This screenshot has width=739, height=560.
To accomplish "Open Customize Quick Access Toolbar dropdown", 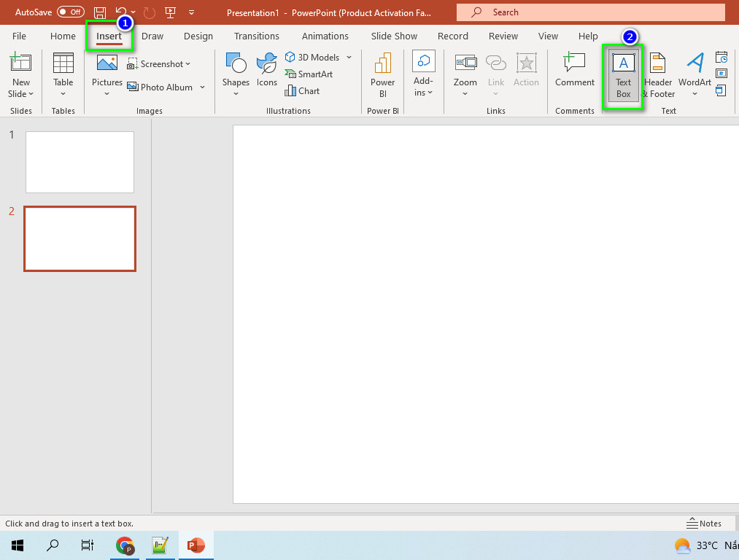I will [191, 12].
